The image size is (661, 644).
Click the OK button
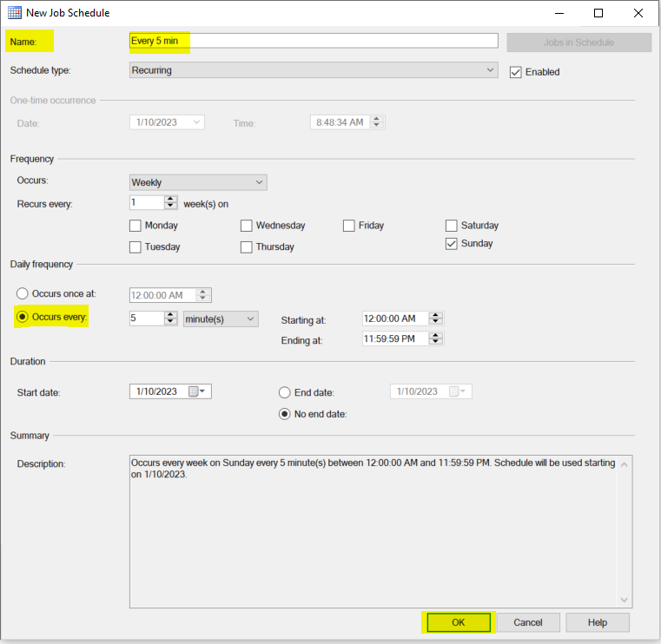(x=459, y=622)
